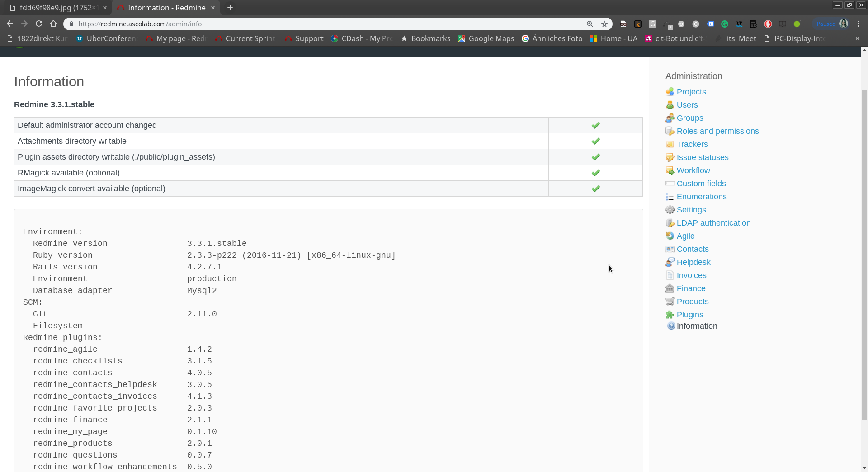868x472 pixels.
Task: Click the Issue statuses icon
Action: coord(670,157)
